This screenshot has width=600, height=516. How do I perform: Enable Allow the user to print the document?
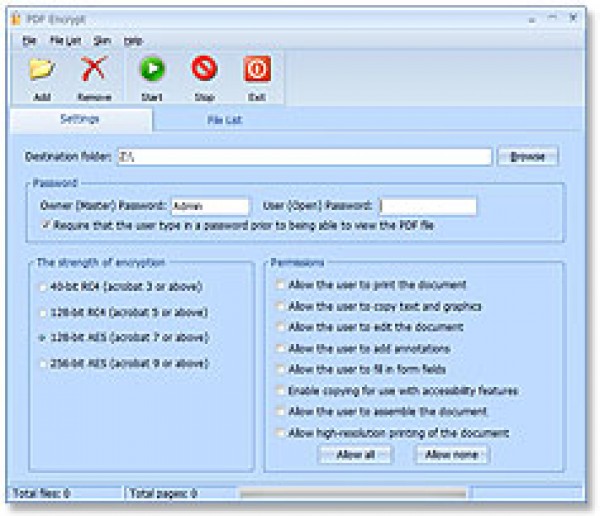pos(280,285)
